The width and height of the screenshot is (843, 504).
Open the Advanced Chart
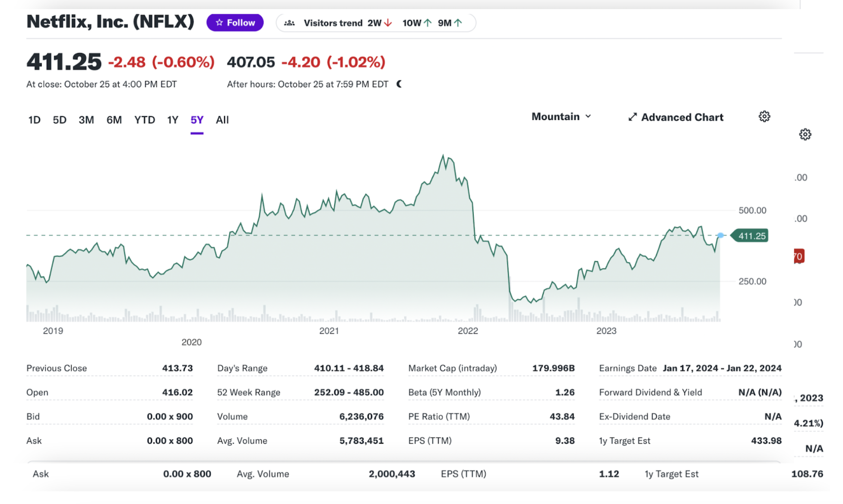click(x=682, y=117)
